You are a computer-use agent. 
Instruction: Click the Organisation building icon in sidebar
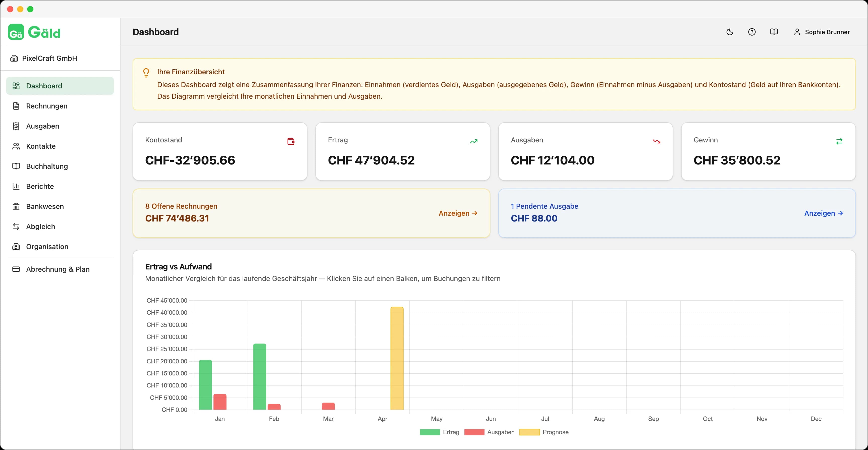[x=16, y=247]
